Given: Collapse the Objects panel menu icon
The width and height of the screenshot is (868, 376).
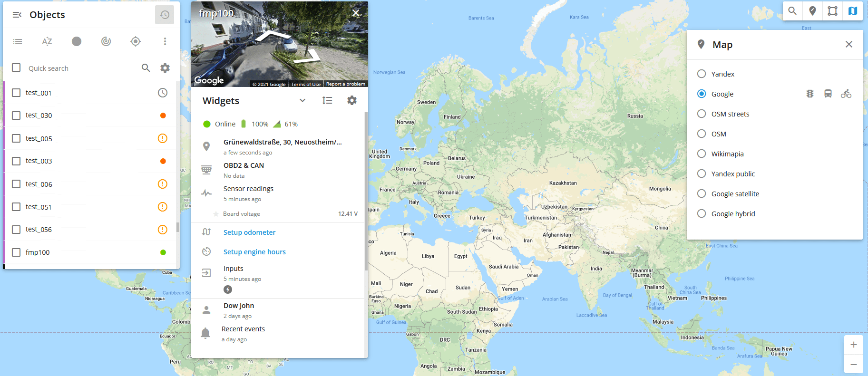Looking at the screenshot, I should (17, 15).
